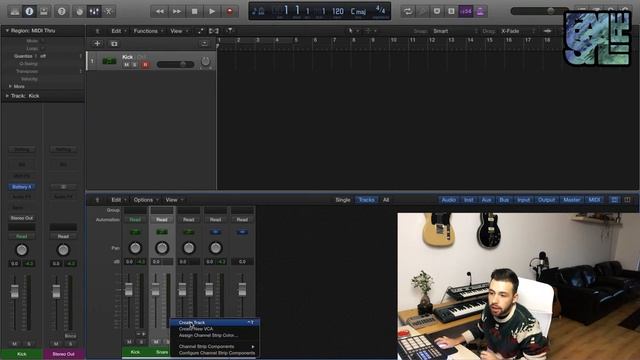Choose Configure Channel Strip Components item
Screen dimensions: 640x360
(215, 353)
